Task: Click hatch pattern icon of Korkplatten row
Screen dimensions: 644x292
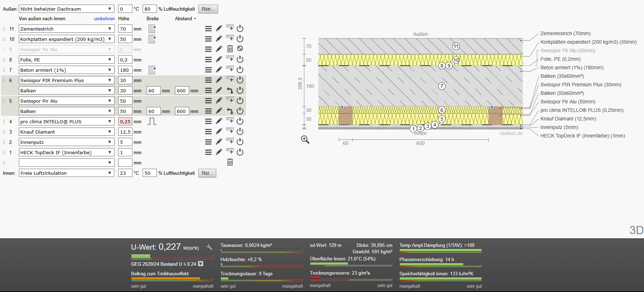Action: pos(152,39)
